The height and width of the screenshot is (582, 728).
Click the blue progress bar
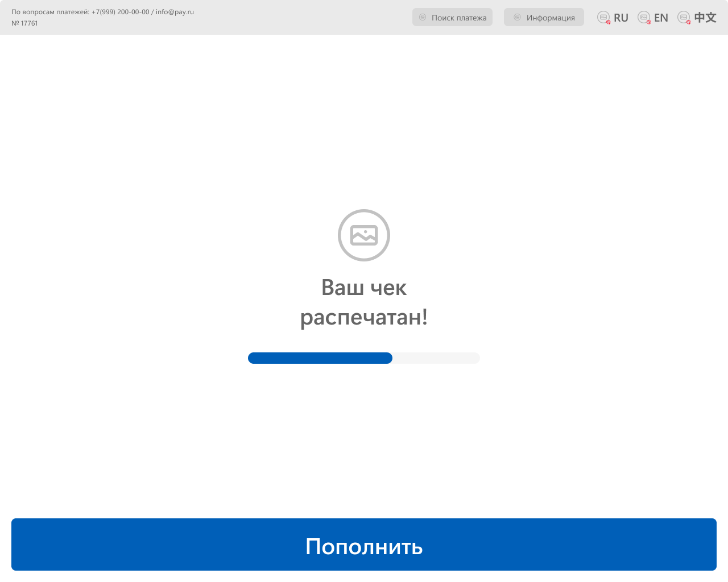(320, 358)
